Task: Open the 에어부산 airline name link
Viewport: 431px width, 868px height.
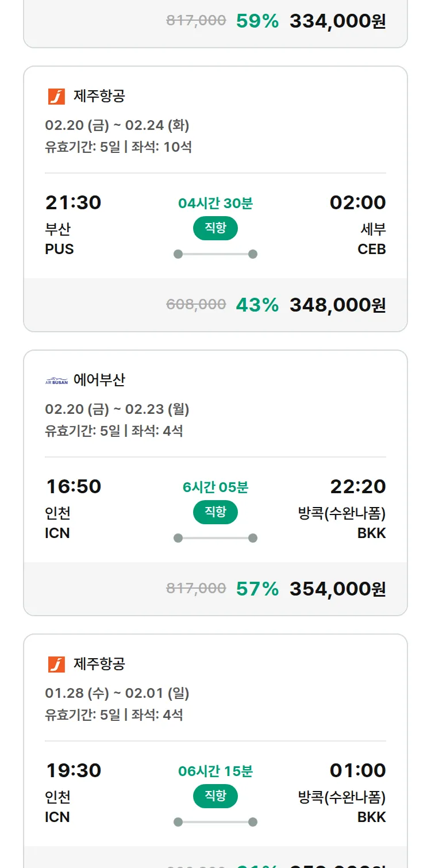Action: pos(99,380)
